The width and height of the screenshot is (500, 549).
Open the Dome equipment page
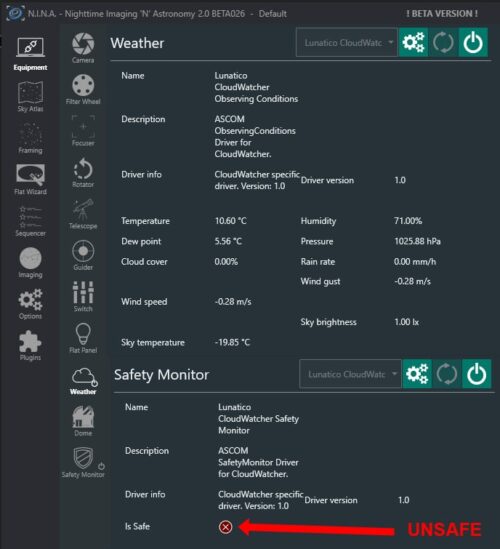[x=83, y=421]
